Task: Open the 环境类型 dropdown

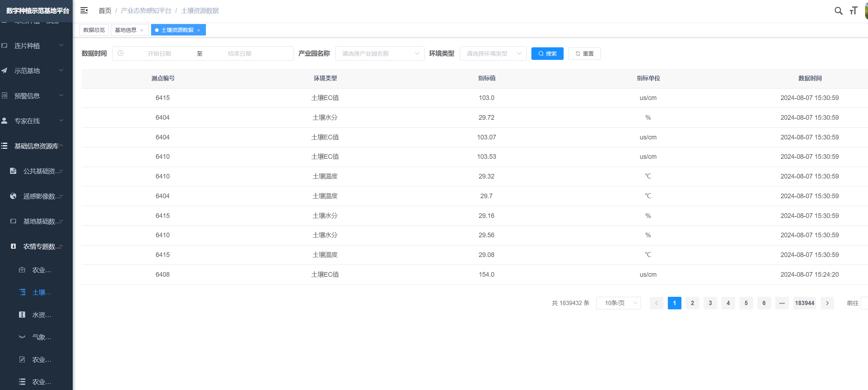Action: click(493, 53)
